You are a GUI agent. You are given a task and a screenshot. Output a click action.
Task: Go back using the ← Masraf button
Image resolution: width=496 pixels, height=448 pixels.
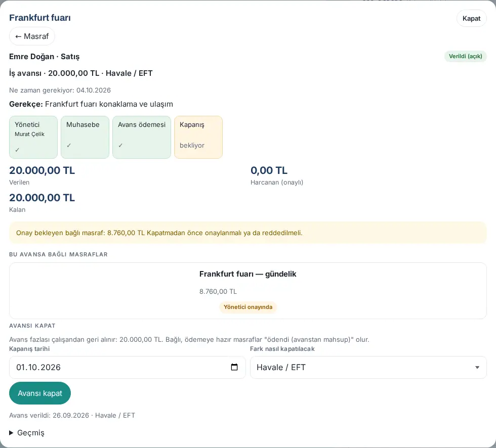pos(32,36)
